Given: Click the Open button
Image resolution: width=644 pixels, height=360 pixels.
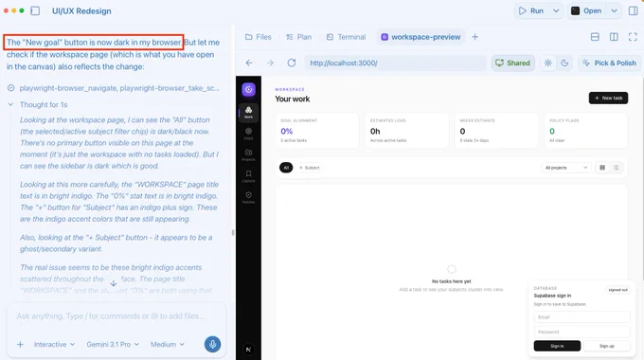Looking at the screenshot, I should [587, 10].
